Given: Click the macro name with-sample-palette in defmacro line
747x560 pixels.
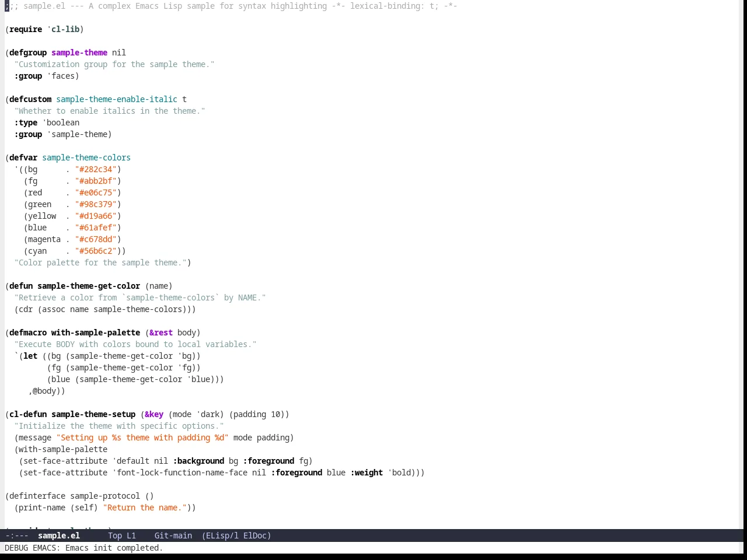Looking at the screenshot, I should point(96,332).
